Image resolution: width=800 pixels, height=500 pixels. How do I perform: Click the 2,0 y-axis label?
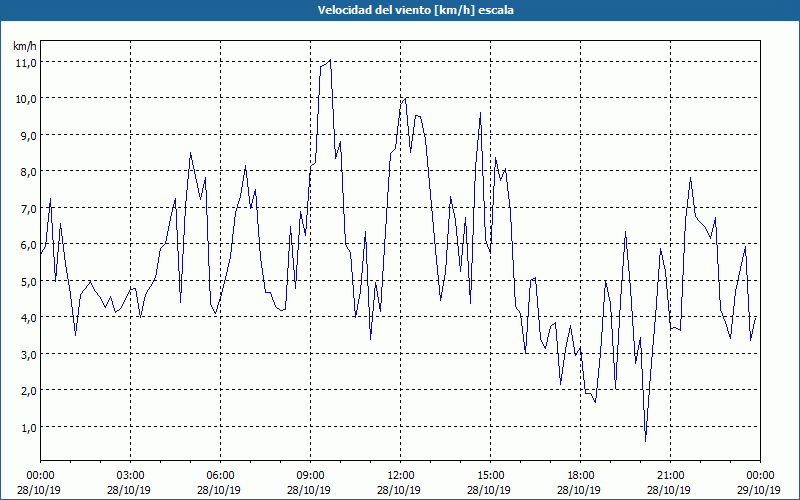pyautogui.click(x=28, y=390)
